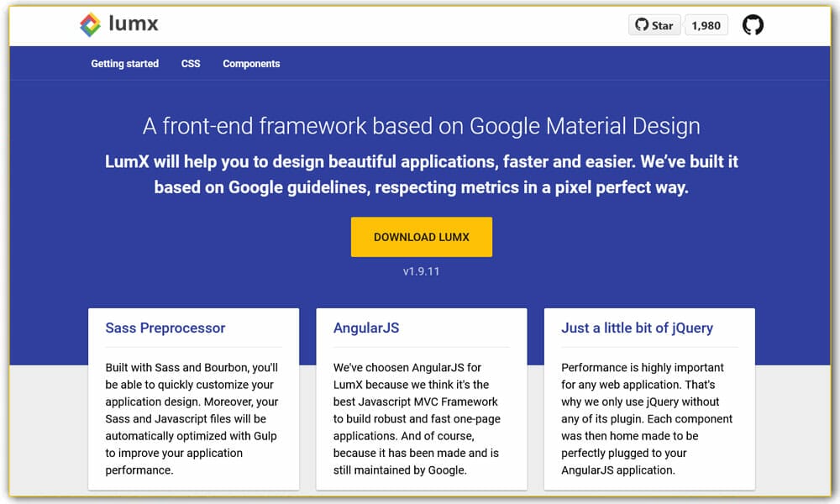Select the Sass Preprocessor card heading
The image size is (840, 504).
tap(165, 328)
